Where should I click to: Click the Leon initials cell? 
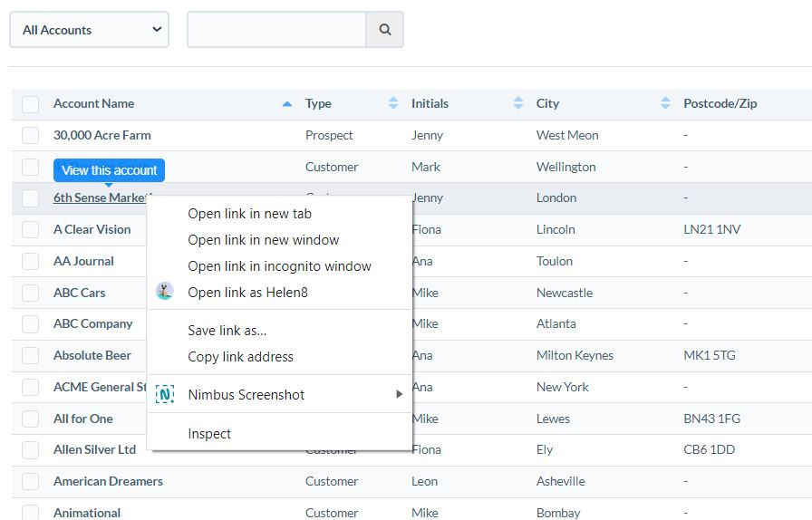424,481
